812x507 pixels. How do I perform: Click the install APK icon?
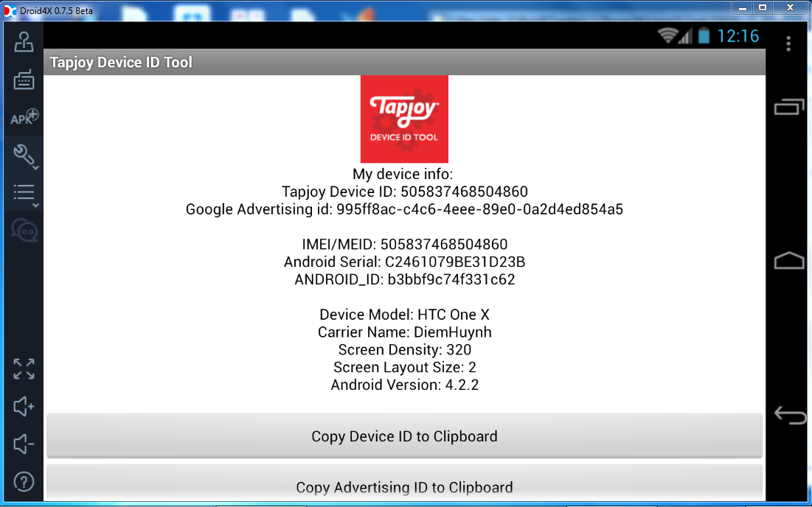(24, 117)
